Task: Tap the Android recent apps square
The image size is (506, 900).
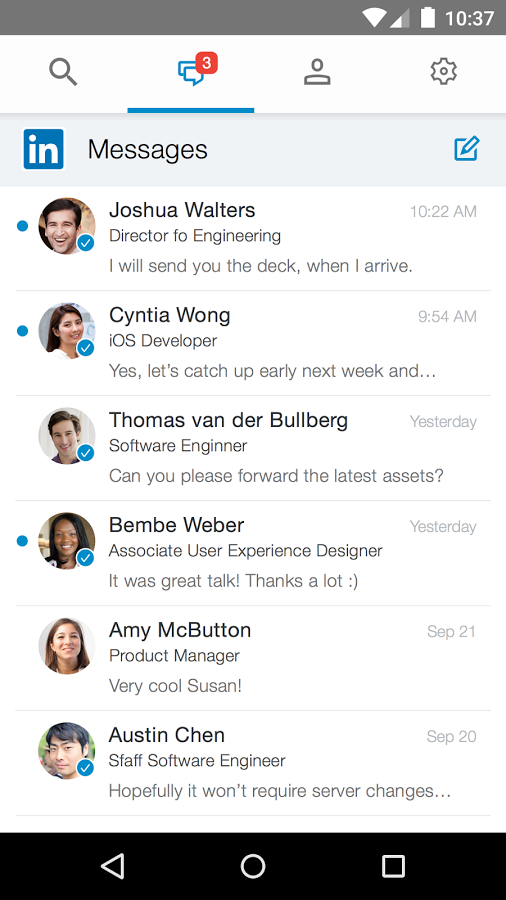Action: tap(394, 866)
